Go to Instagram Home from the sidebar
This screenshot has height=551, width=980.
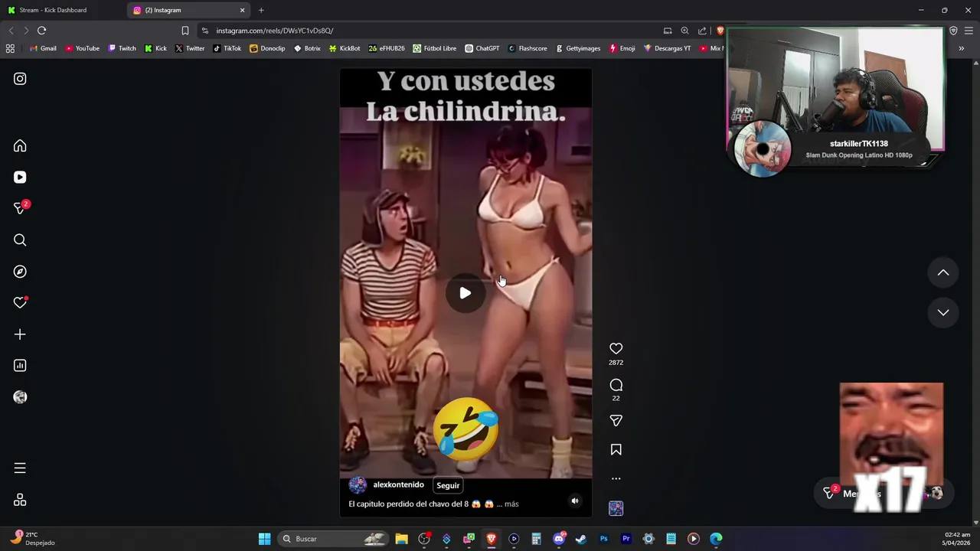20,146
